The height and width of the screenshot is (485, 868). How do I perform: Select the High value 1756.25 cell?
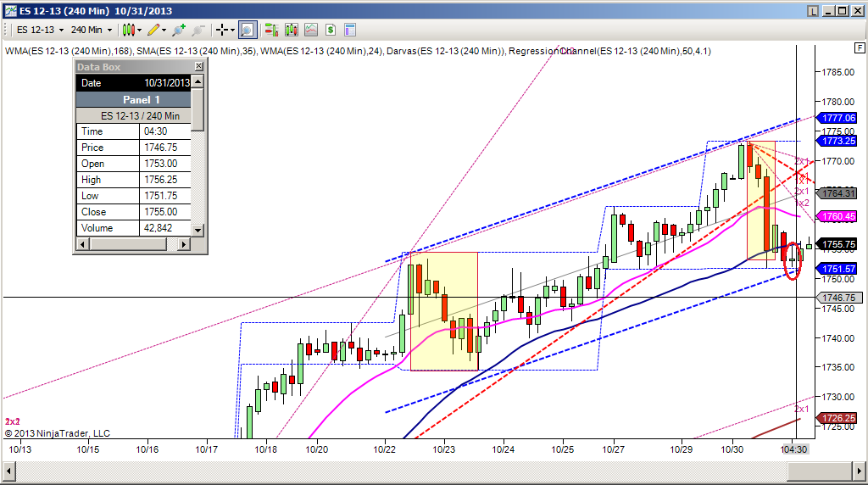165,180
